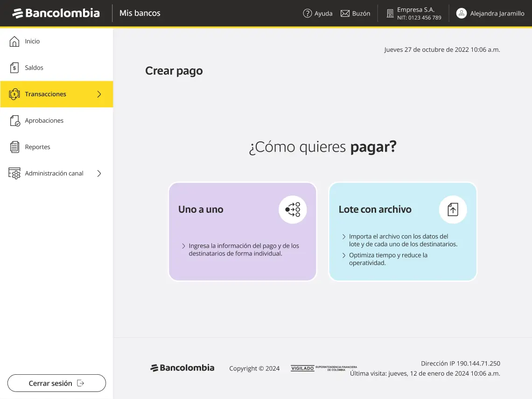Expand the Administración canal chevron
The image size is (532, 399).
click(99, 173)
